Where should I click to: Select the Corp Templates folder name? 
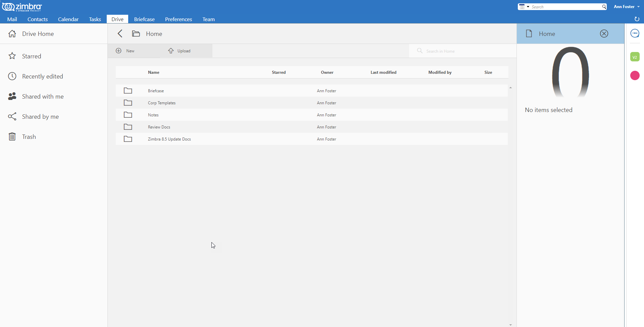(162, 103)
